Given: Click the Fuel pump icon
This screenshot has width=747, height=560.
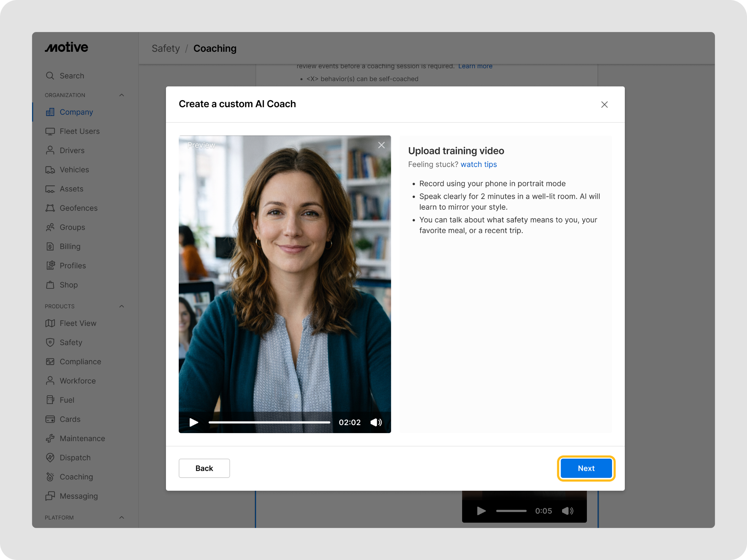Looking at the screenshot, I should (50, 400).
